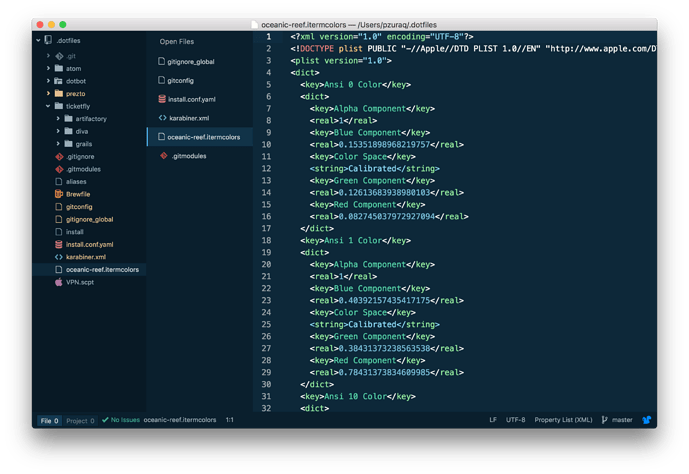
Task: Click the Open Files header
Action: click(177, 42)
